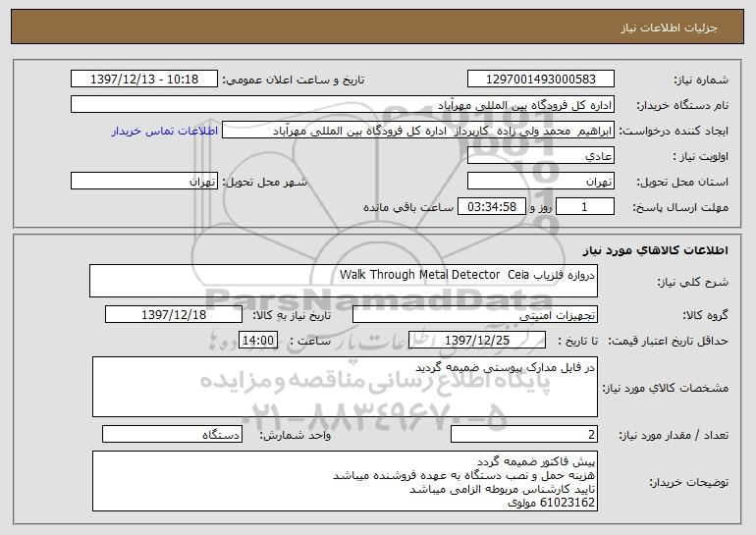Click the priority field showing عادی
756x535 pixels.
(x=540, y=156)
